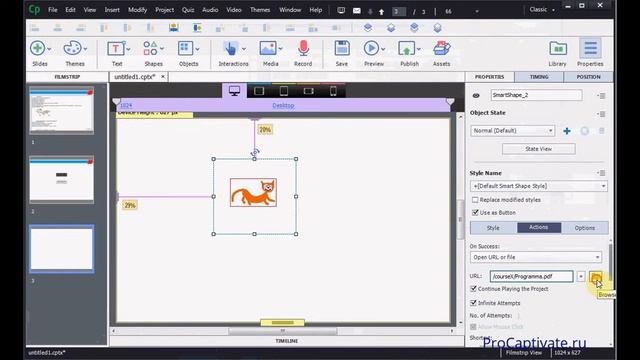The height and width of the screenshot is (360, 640).
Task: Expand the Shapes dropdown arrow
Action: click(x=162, y=49)
